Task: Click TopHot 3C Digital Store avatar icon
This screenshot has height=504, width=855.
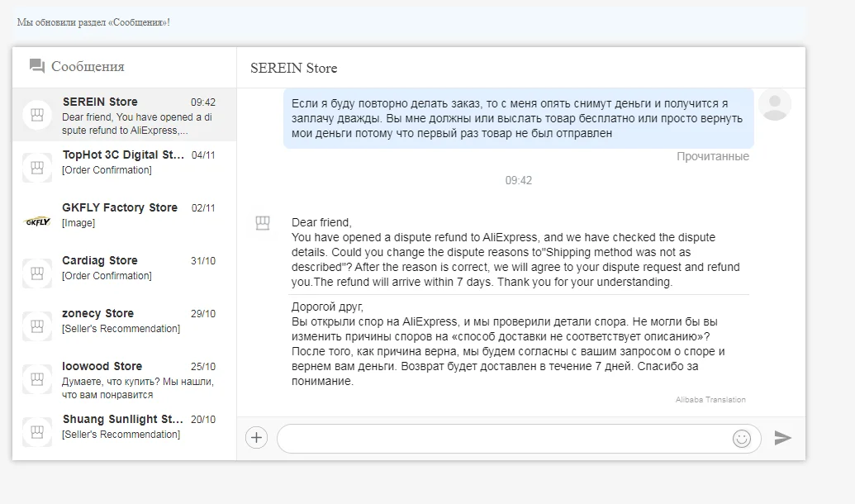Action: coord(37,168)
